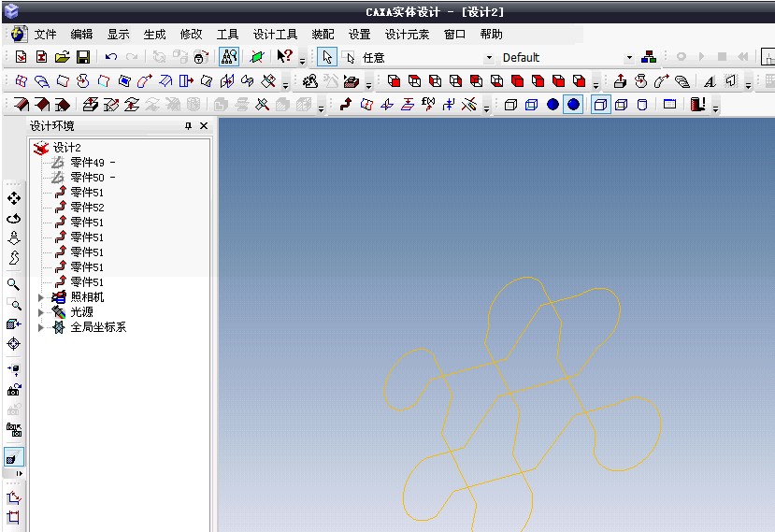Choose the arrow select tool
This screenshot has height=532, width=775.
[327, 57]
